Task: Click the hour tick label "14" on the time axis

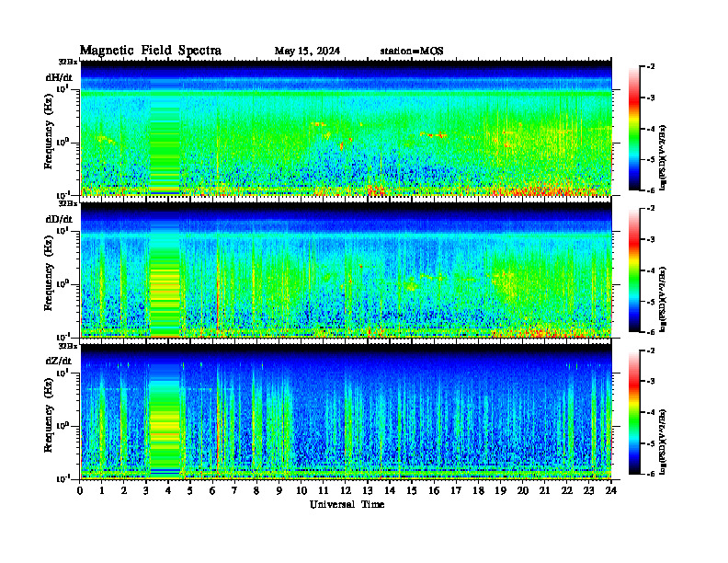Action: click(x=390, y=490)
